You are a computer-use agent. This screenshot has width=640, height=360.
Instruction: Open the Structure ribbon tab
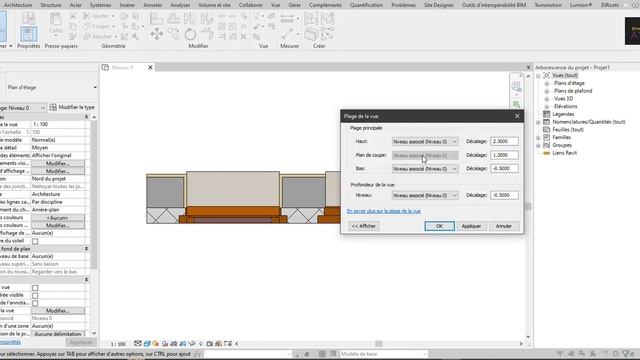point(51,5)
